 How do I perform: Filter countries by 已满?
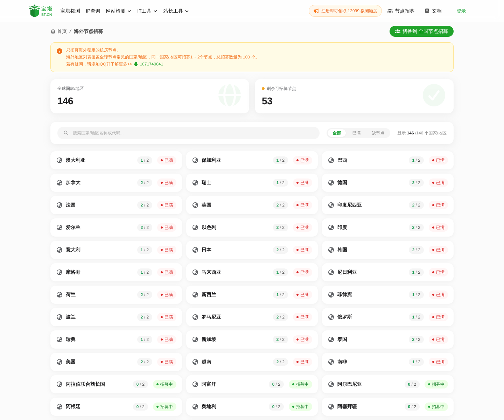coord(356,133)
